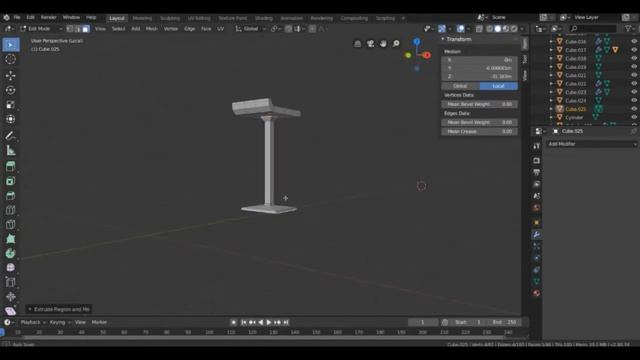Screen dimensions: 640x360
Task: Select the Move tool
Action: tap(11, 76)
